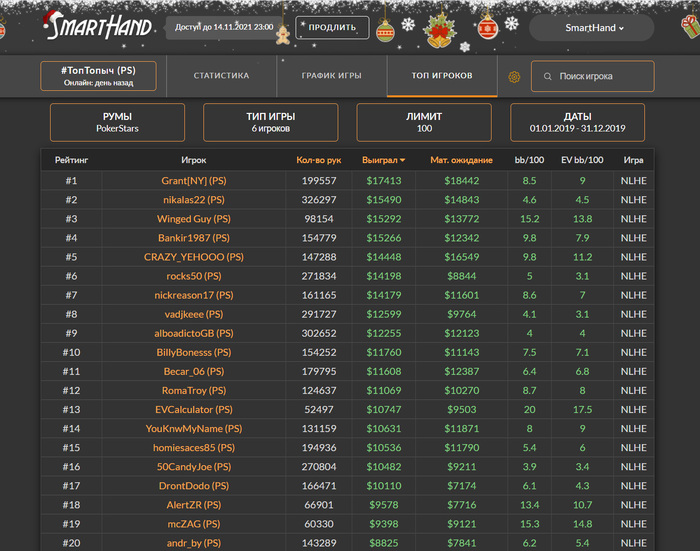Viewport: 700px width, 551px height.
Task: Click the gear settings icon near search
Action: 515,77
